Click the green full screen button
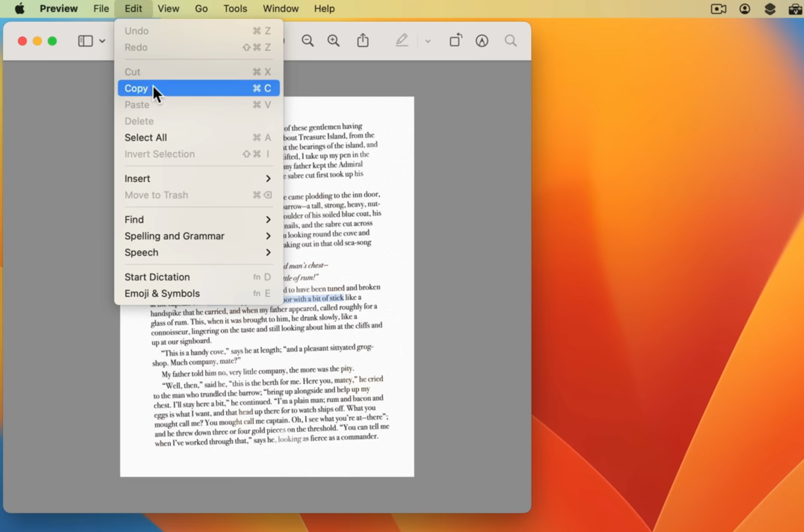 52,41
